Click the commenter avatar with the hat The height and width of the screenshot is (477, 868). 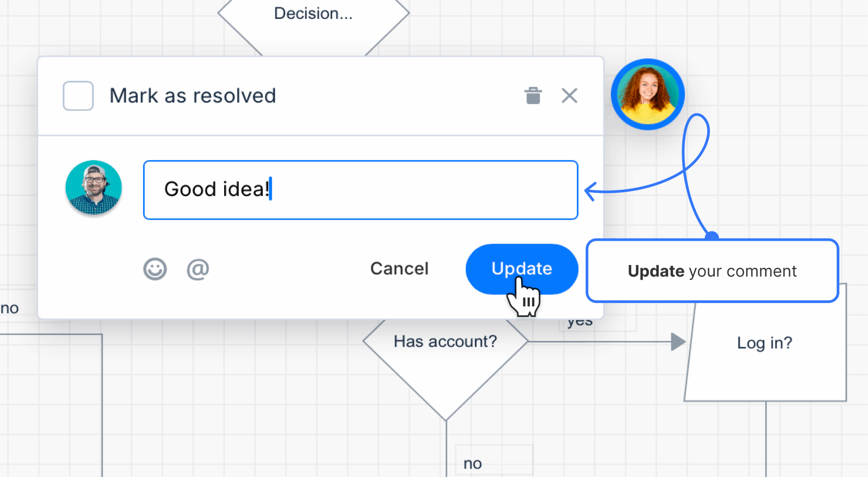[x=94, y=187]
